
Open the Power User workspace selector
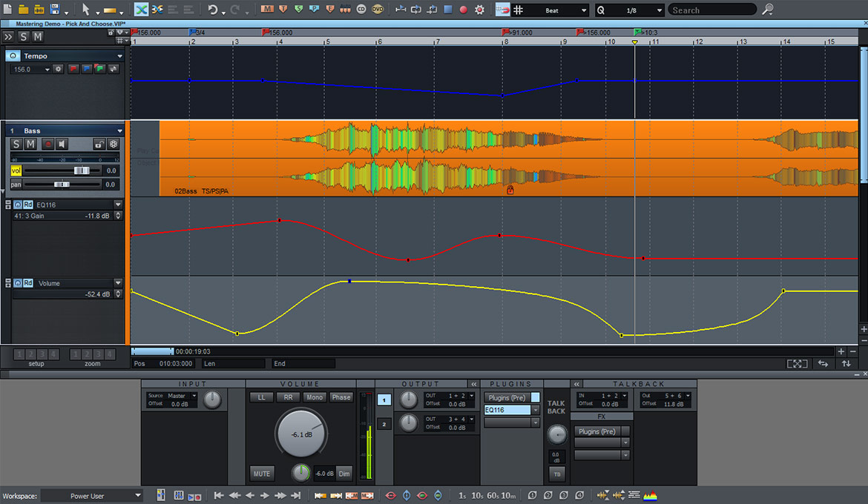[x=91, y=495]
